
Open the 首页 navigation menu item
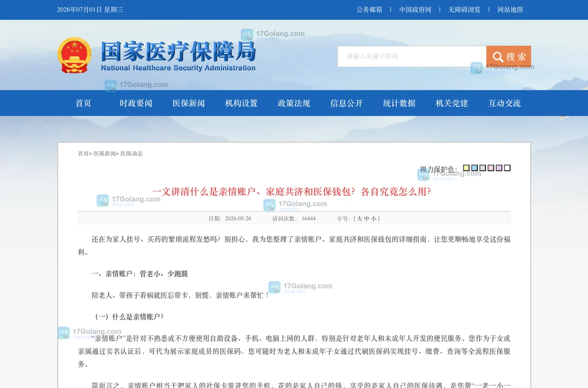click(84, 103)
